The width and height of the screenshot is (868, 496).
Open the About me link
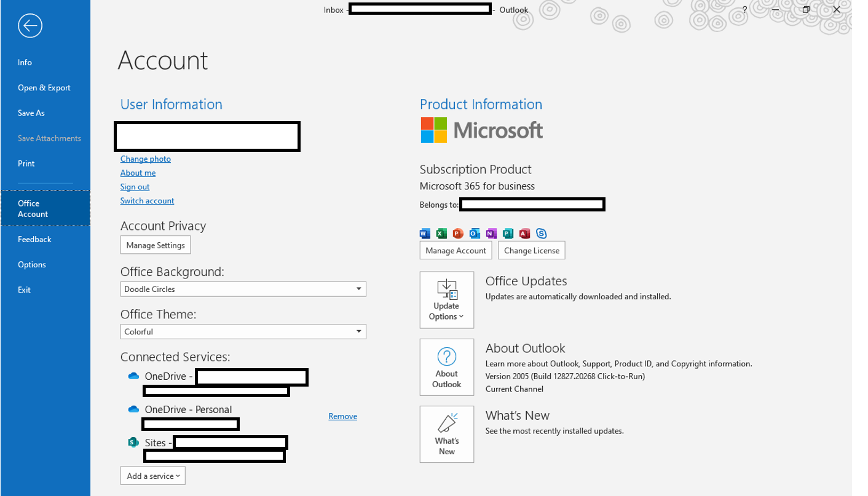click(138, 173)
